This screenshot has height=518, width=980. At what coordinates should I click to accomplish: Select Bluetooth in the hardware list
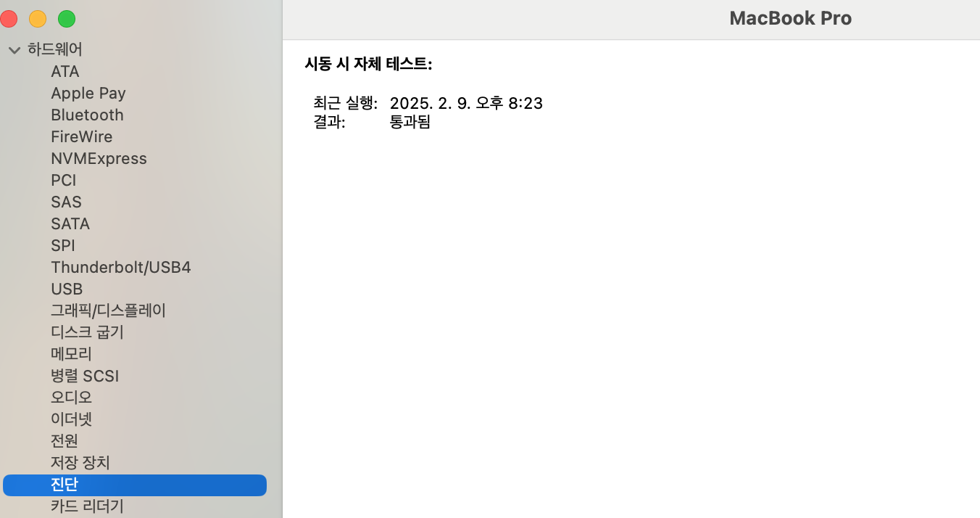[87, 115]
